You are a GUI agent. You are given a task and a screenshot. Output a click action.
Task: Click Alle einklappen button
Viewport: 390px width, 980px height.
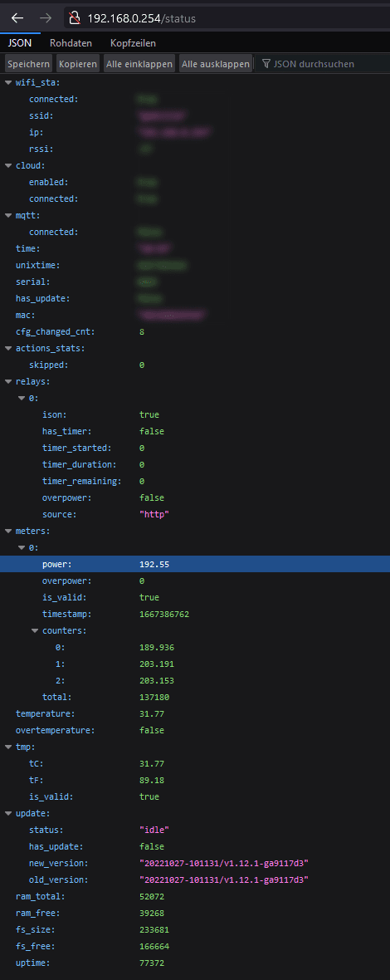point(139,64)
